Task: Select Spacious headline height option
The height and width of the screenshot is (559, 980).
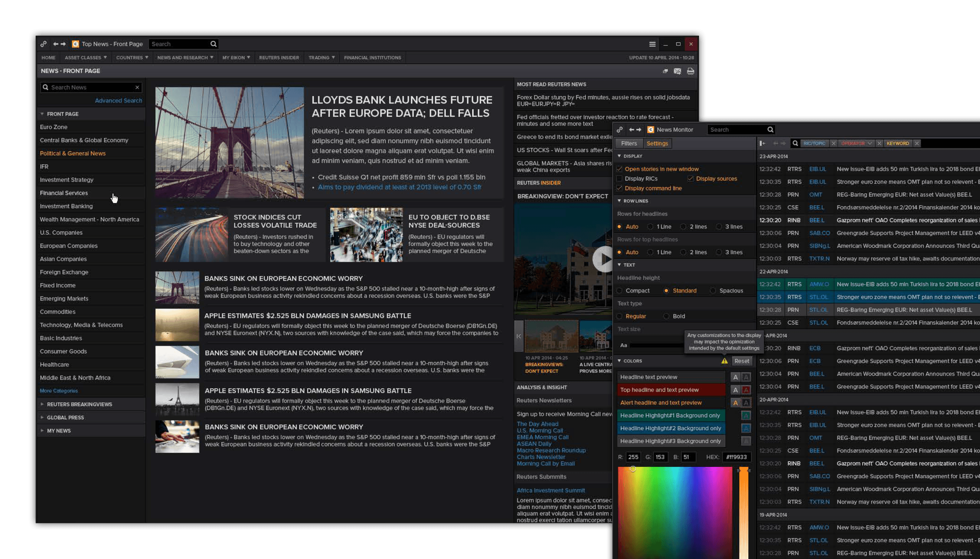Action: click(x=713, y=291)
